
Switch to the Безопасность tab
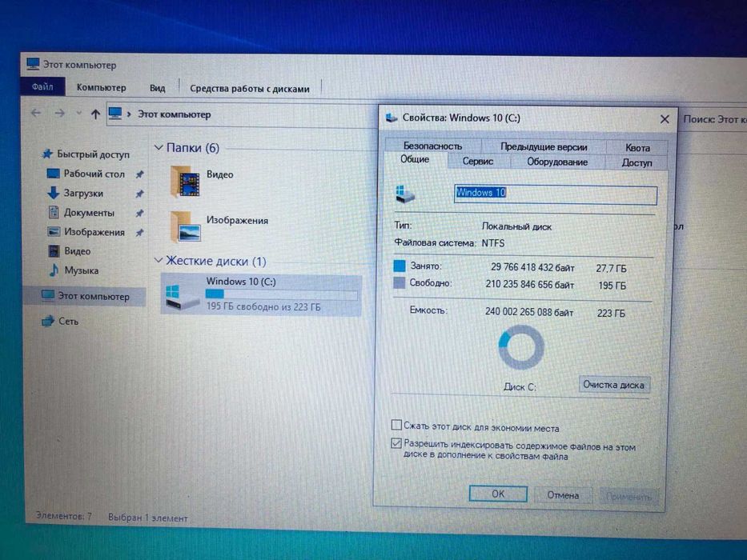click(432, 146)
